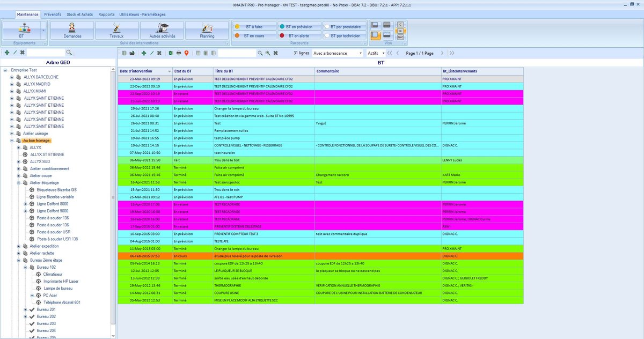Viewport: 644px width, 339px height.
Task: Filter on BT en prévision shortcut
Action: tap(299, 26)
